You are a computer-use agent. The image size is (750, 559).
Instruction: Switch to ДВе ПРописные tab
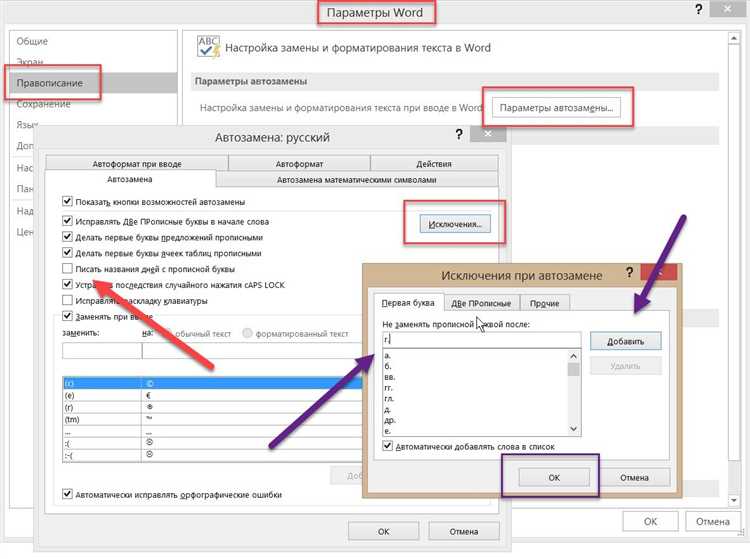(481, 303)
